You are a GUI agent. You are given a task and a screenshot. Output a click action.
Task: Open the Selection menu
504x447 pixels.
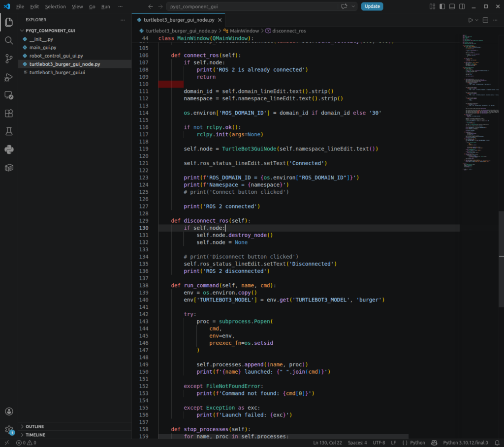tap(55, 6)
